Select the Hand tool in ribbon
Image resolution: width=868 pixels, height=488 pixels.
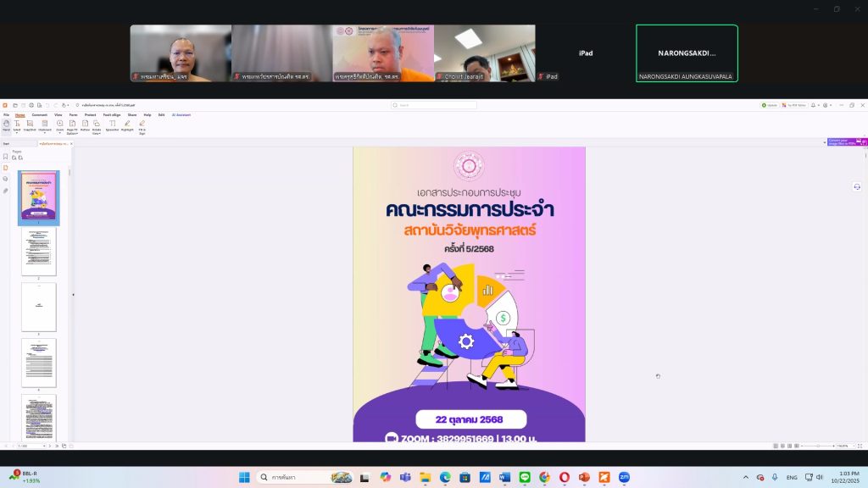click(6, 125)
